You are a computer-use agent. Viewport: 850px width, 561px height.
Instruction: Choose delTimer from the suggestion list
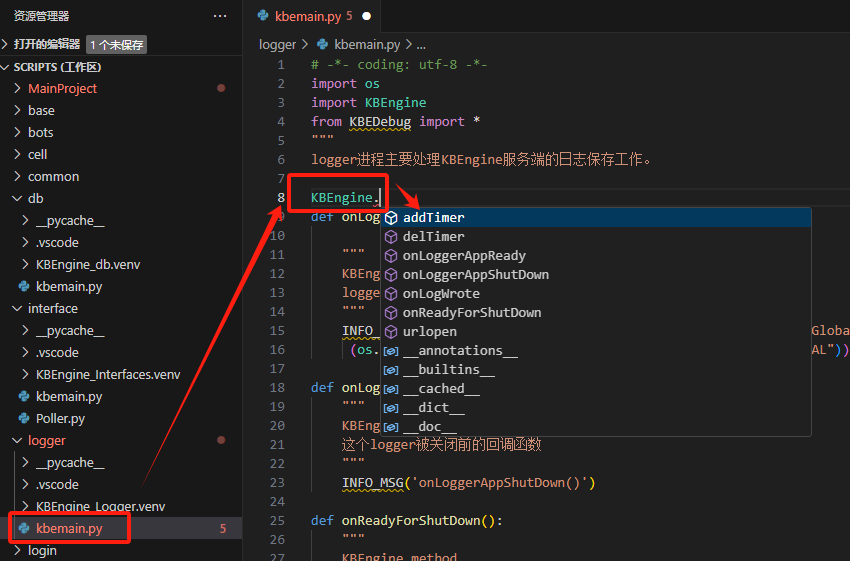596,237
